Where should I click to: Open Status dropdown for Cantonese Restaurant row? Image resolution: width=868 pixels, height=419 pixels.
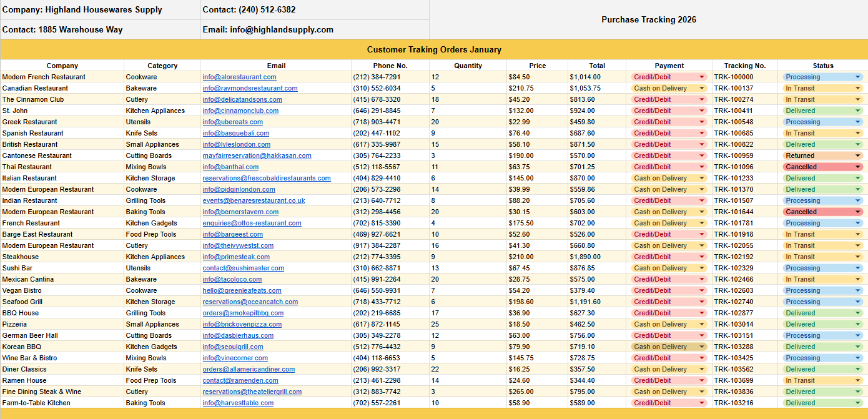tap(822, 155)
